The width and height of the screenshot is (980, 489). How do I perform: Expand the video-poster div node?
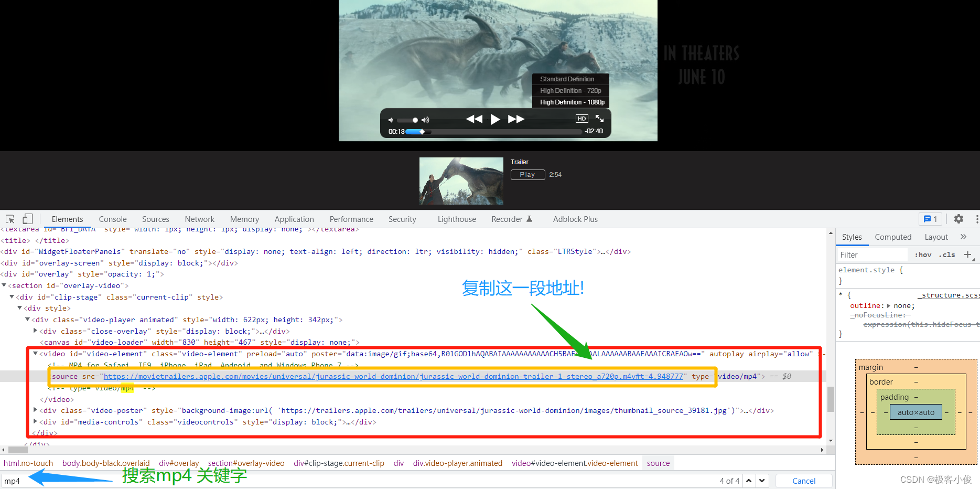pos(36,410)
